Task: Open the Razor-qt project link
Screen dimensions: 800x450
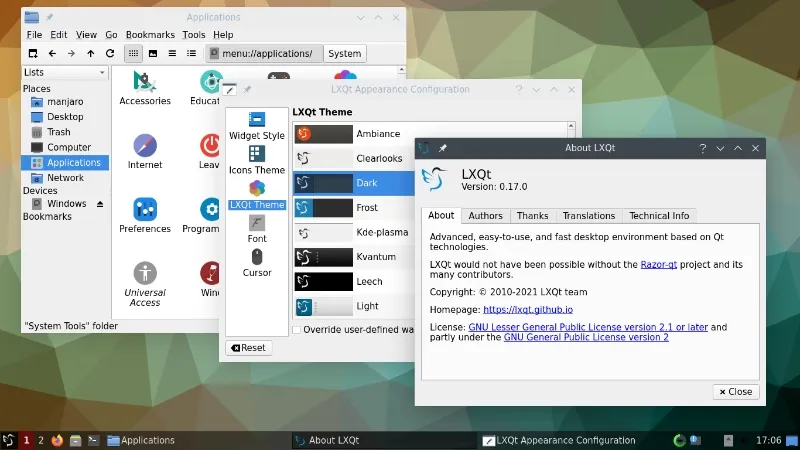Action: click(658, 264)
